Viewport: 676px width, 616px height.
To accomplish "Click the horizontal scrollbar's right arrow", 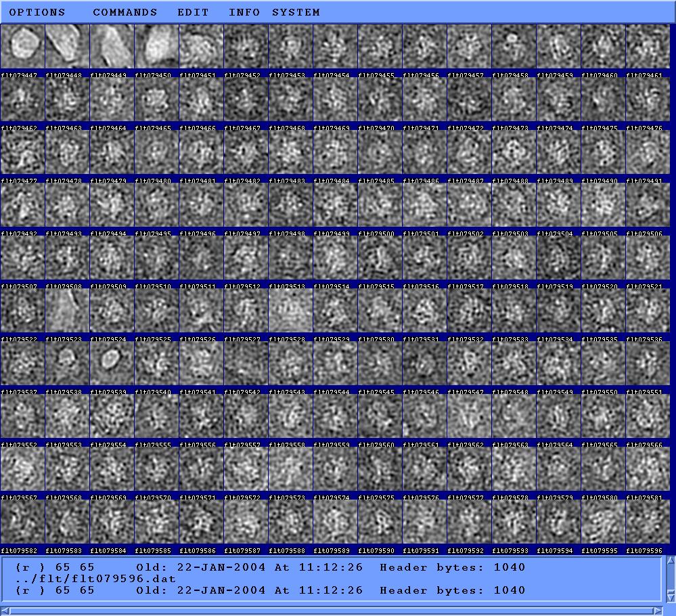I will (657, 611).
